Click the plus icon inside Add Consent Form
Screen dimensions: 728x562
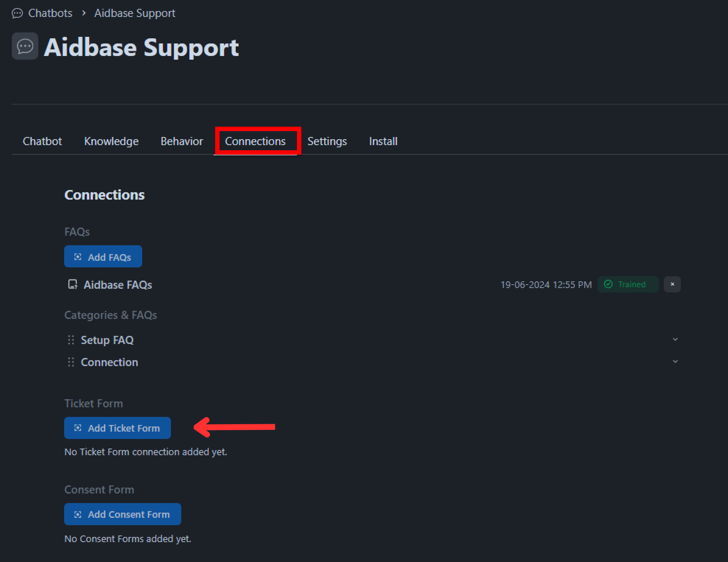(78, 514)
